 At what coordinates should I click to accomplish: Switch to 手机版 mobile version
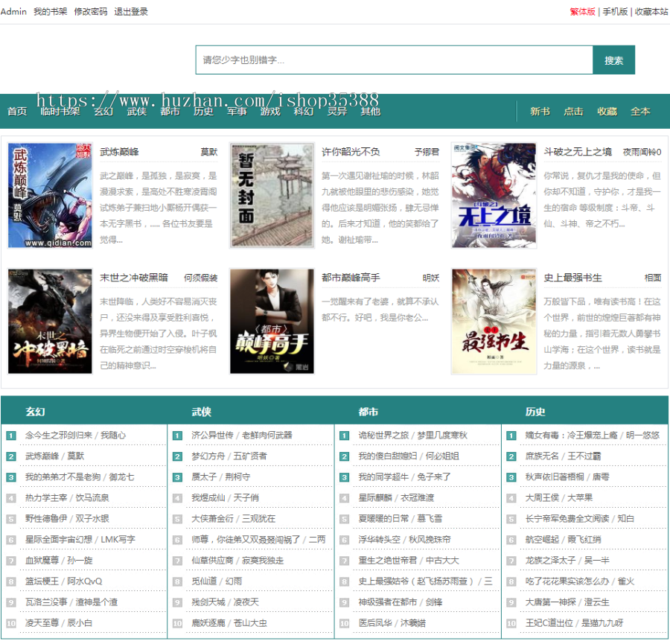click(615, 12)
